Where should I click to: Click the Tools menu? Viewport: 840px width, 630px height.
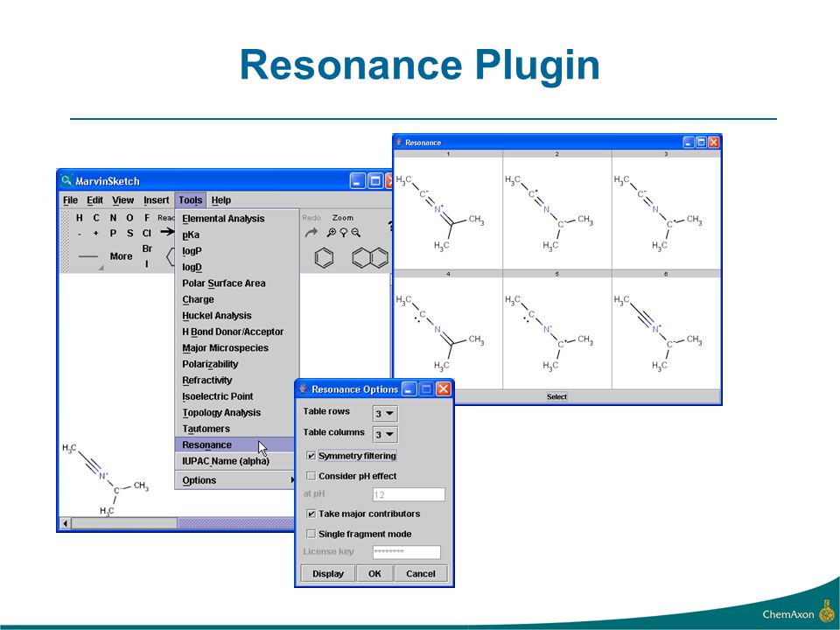(x=191, y=200)
